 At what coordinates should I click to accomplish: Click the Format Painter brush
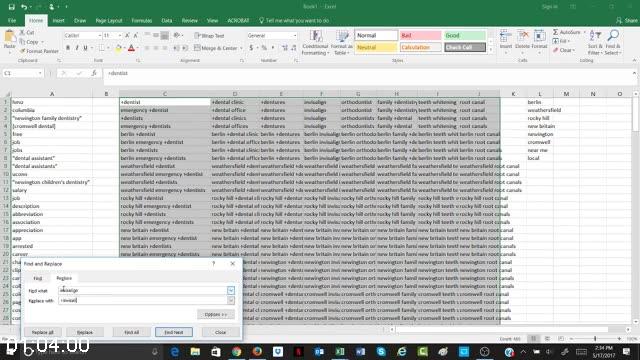pyautogui.click(x=39, y=51)
